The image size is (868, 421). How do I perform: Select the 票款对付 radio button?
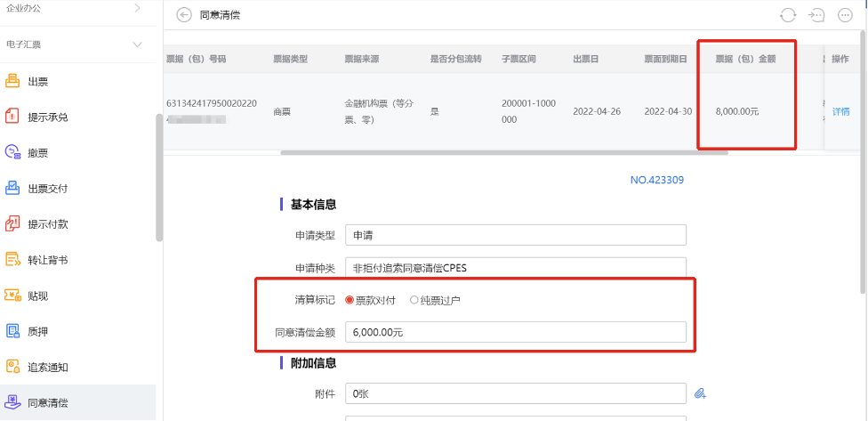(x=350, y=300)
